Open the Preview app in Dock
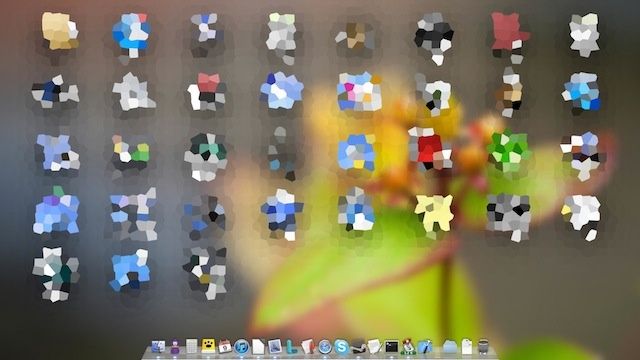 click(275, 347)
